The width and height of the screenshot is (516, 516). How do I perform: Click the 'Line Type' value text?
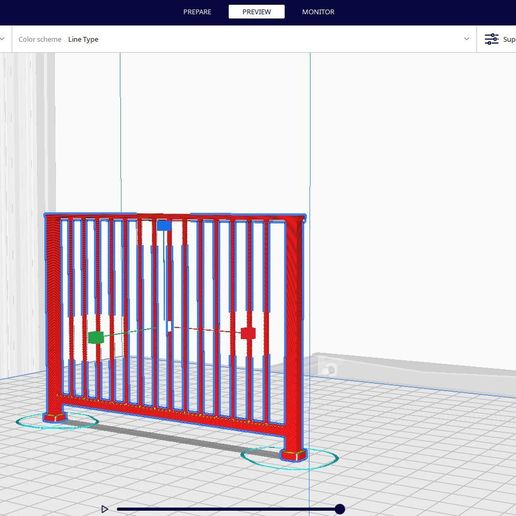83,39
